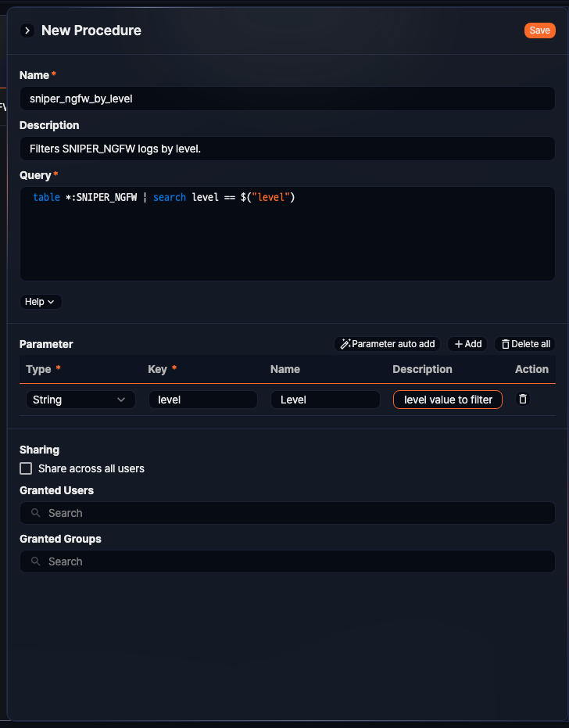Click the parameter Name field 'Level'
The image size is (569, 728).
[x=324, y=400]
